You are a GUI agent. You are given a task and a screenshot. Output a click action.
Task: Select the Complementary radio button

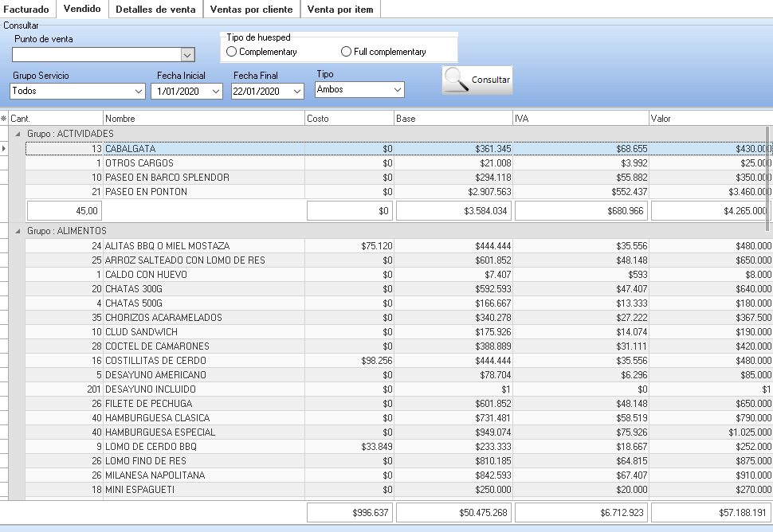point(232,52)
